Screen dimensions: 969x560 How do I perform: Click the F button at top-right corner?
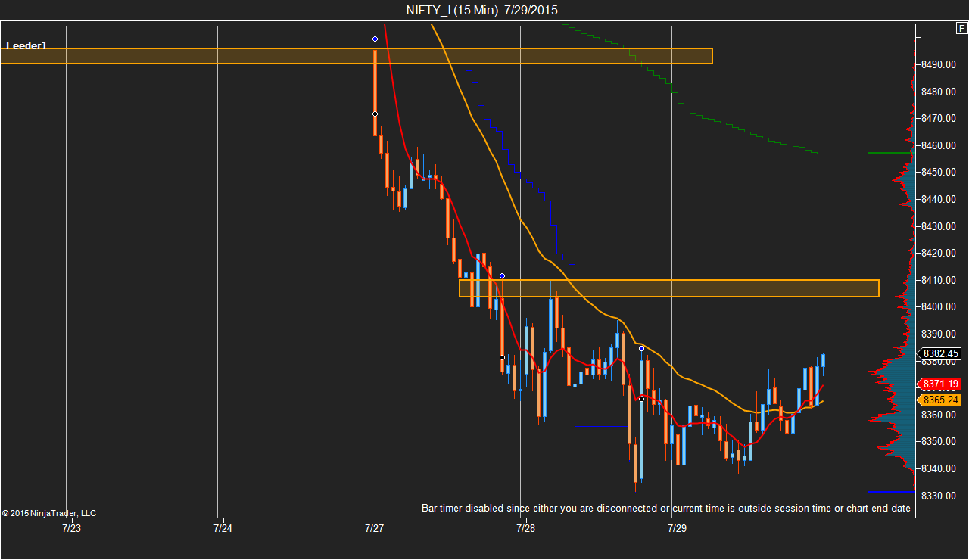click(961, 29)
